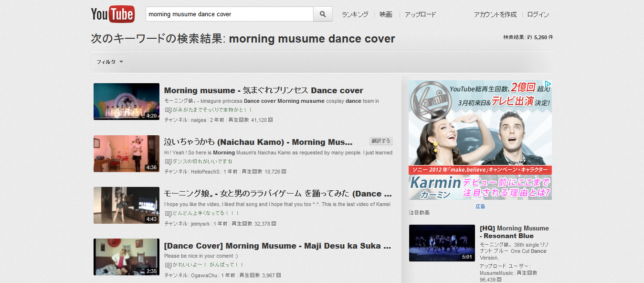Viewport: 644px width, 283px height.
Task: Click comment bubble icon under Naichau Kamo video
Action: tap(168, 162)
